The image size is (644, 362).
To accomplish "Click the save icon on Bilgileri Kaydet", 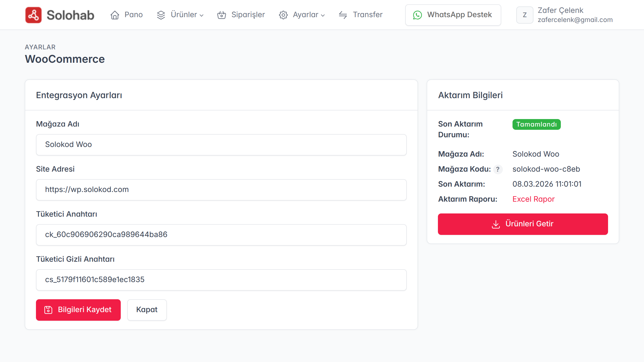I will [48, 310].
